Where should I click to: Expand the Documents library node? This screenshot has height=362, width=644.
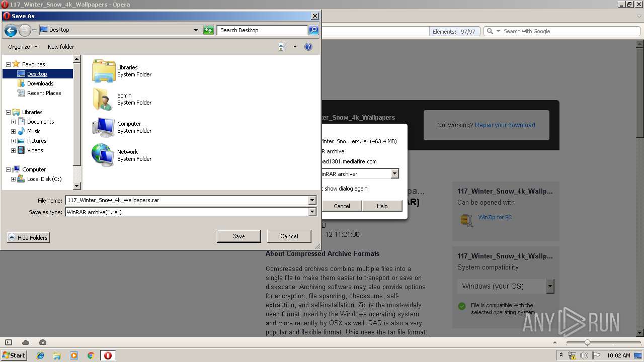[14, 122]
